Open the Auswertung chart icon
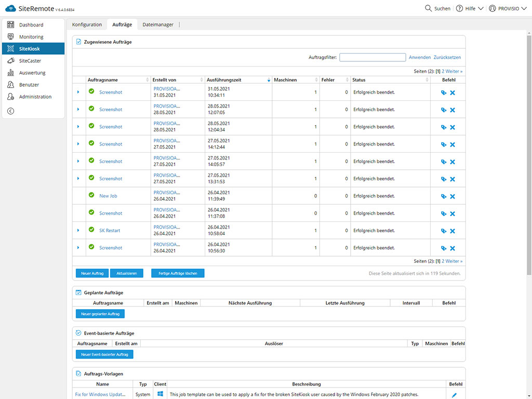The width and height of the screenshot is (532, 399). [x=10, y=73]
